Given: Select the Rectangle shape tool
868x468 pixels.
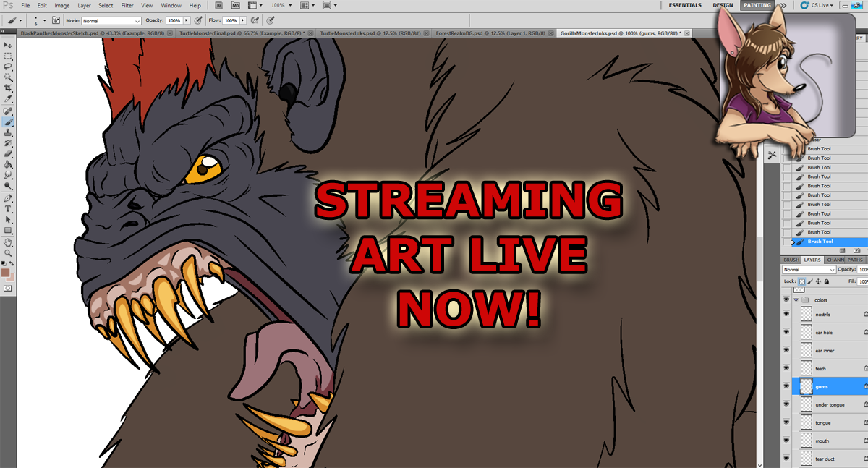Looking at the screenshot, I should (x=8, y=231).
